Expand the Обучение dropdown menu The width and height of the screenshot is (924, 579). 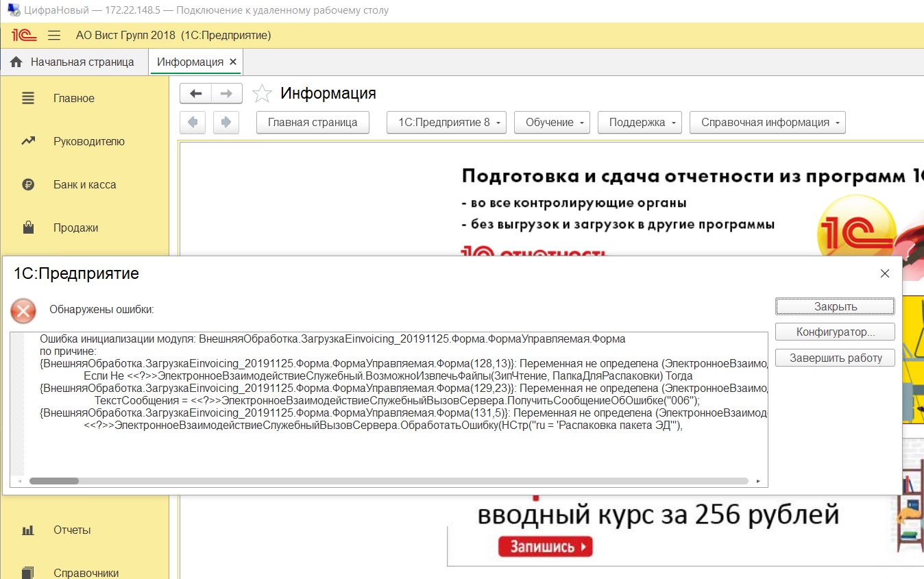552,122
